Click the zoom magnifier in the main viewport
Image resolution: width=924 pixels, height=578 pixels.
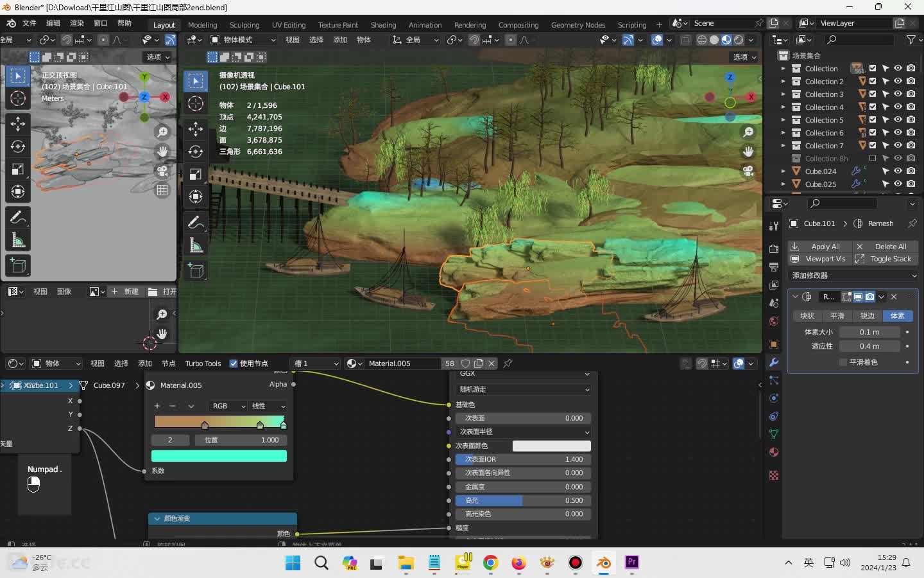(x=748, y=132)
